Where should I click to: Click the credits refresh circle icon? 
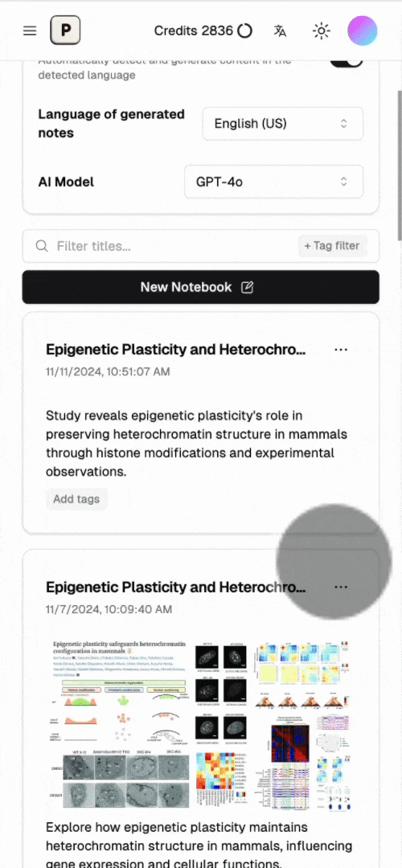pos(244,31)
